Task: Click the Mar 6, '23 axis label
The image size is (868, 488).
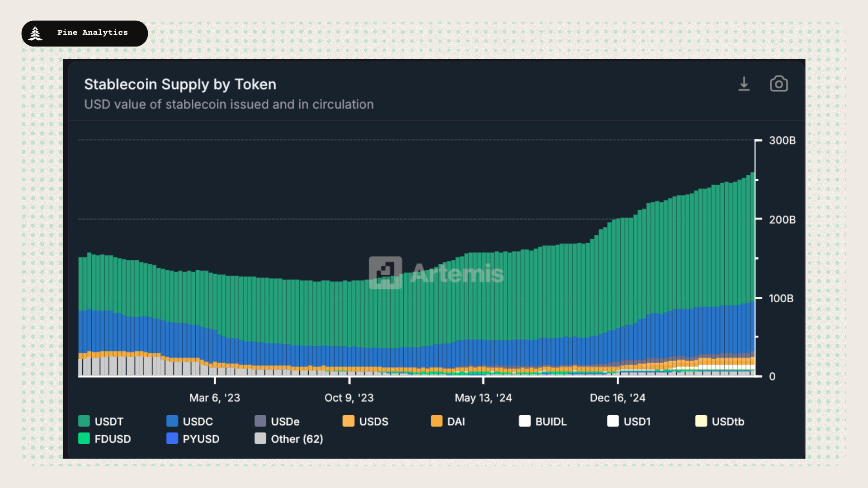Action: click(214, 398)
